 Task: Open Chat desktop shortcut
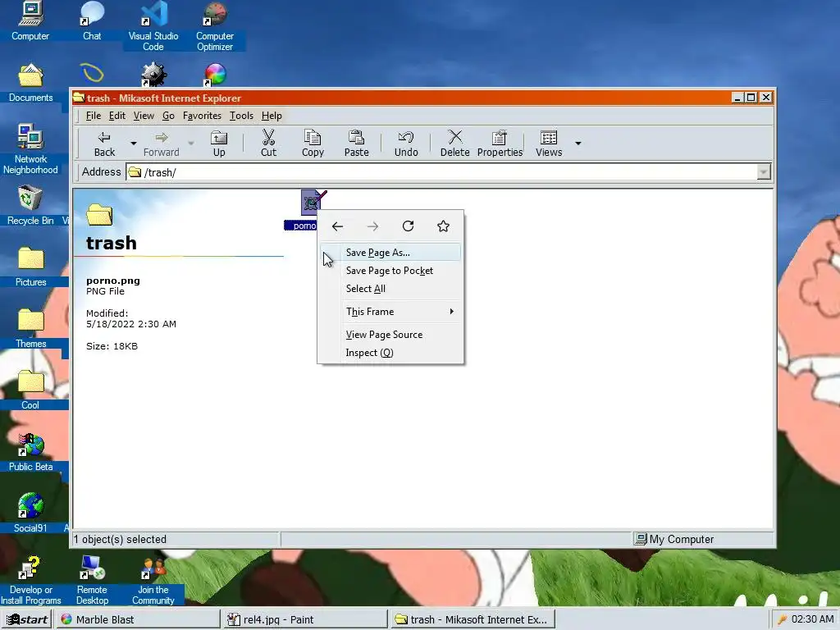[92, 21]
